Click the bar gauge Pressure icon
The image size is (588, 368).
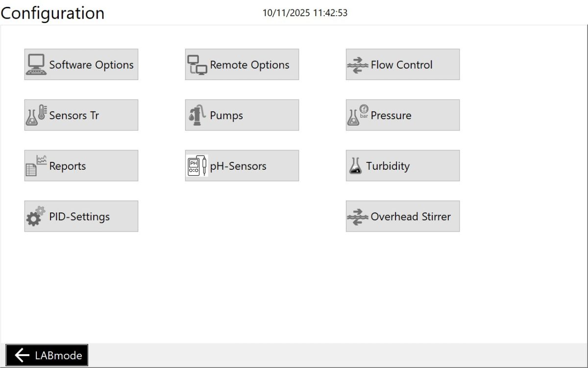(x=358, y=115)
